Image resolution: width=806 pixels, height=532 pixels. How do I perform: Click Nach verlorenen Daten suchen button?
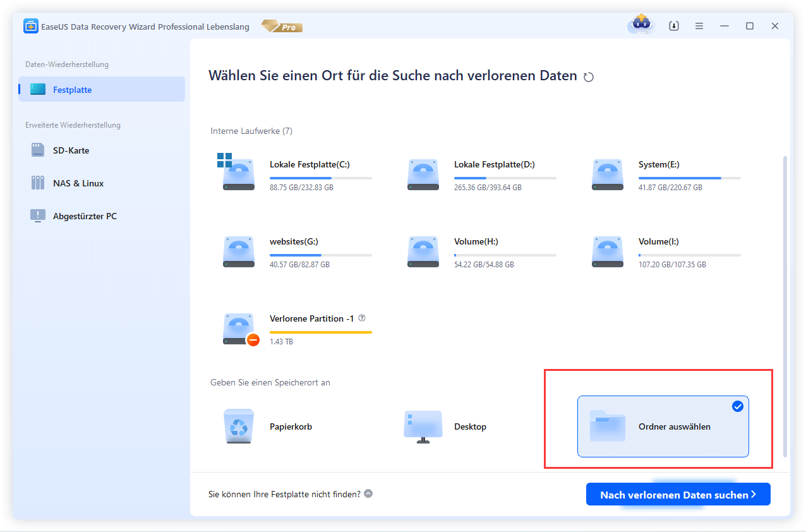pyautogui.click(x=678, y=495)
